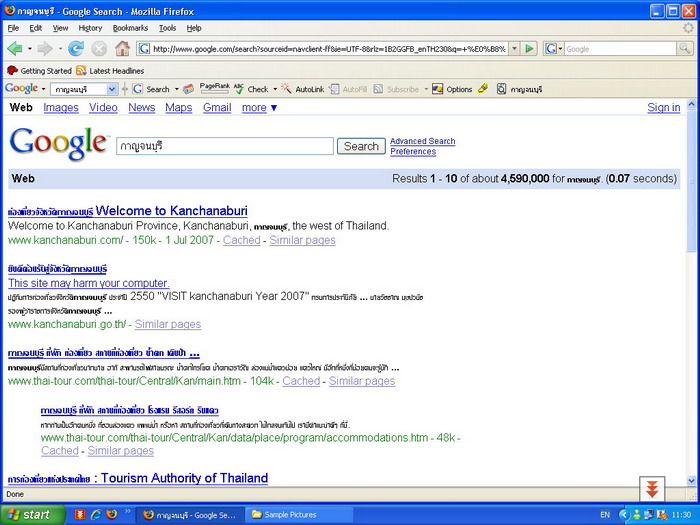Open the News search link

(x=142, y=108)
